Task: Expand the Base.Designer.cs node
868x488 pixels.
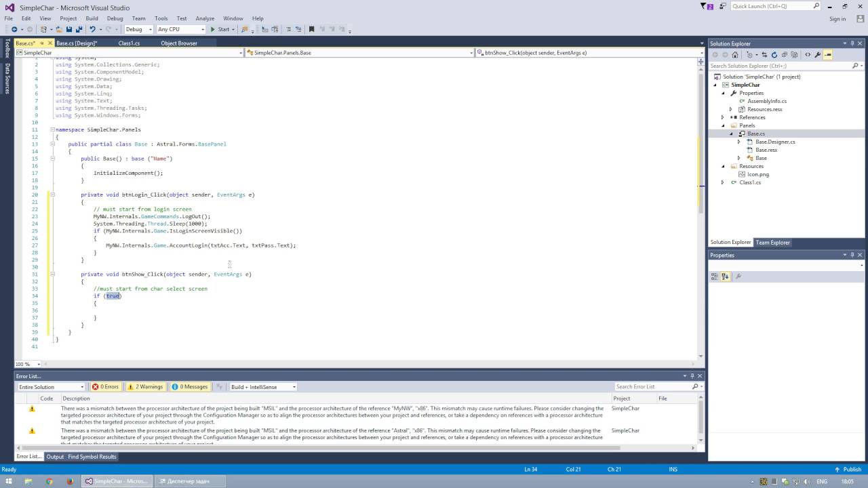Action: pos(739,142)
